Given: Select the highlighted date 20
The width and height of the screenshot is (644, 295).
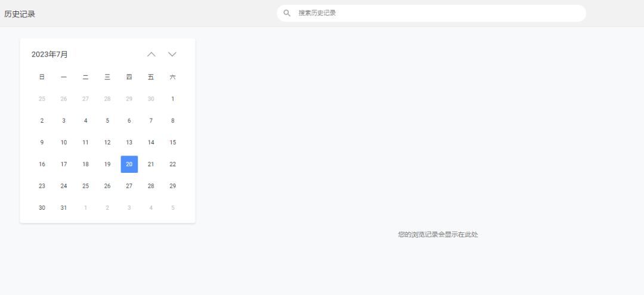Looking at the screenshot, I should (129, 164).
